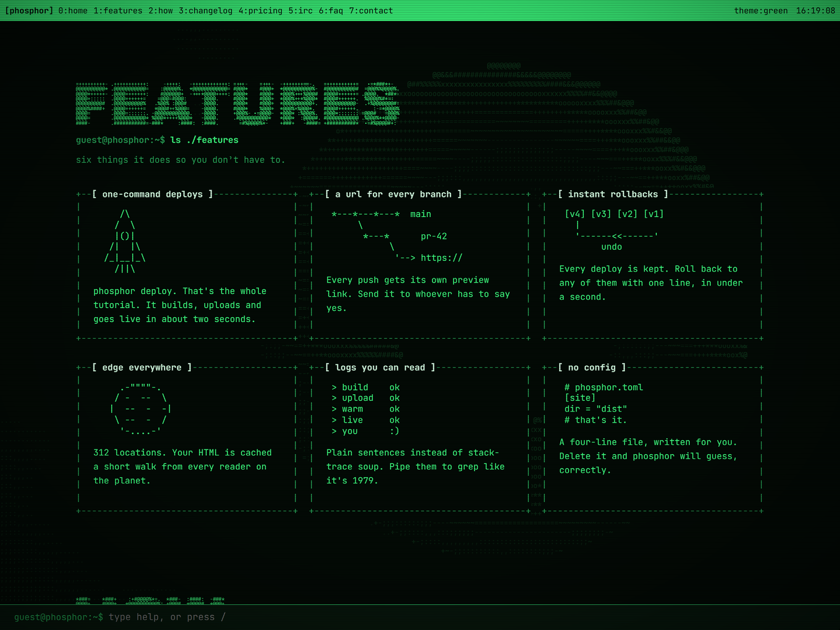Click the rocket ASCII art icon

point(125,241)
